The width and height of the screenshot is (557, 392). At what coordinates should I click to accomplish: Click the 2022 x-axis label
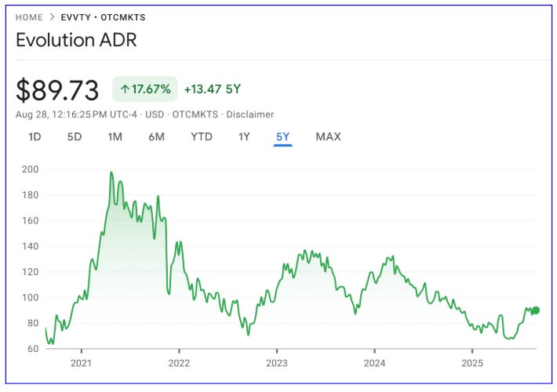point(179,363)
